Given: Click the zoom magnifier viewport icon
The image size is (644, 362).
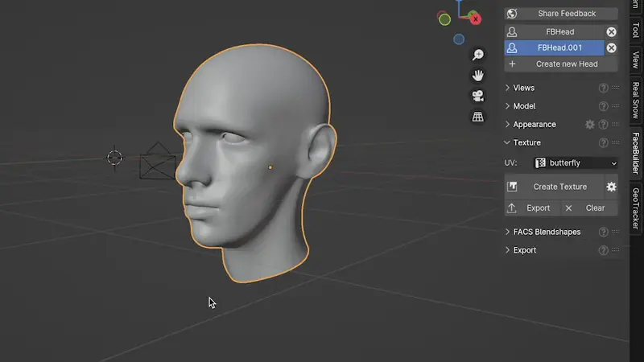Looking at the screenshot, I should pos(477,55).
